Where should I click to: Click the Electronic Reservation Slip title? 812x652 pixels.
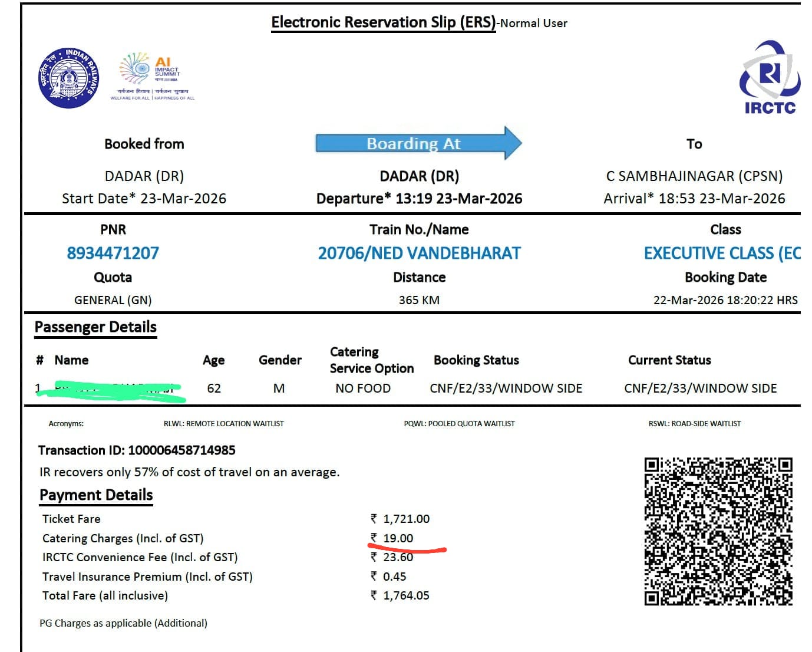click(x=384, y=22)
